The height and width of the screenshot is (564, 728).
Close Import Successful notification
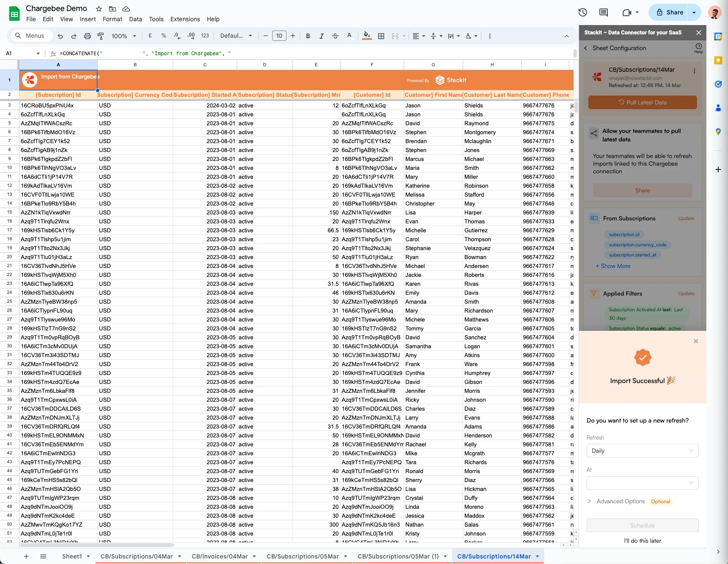[x=696, y=341]
